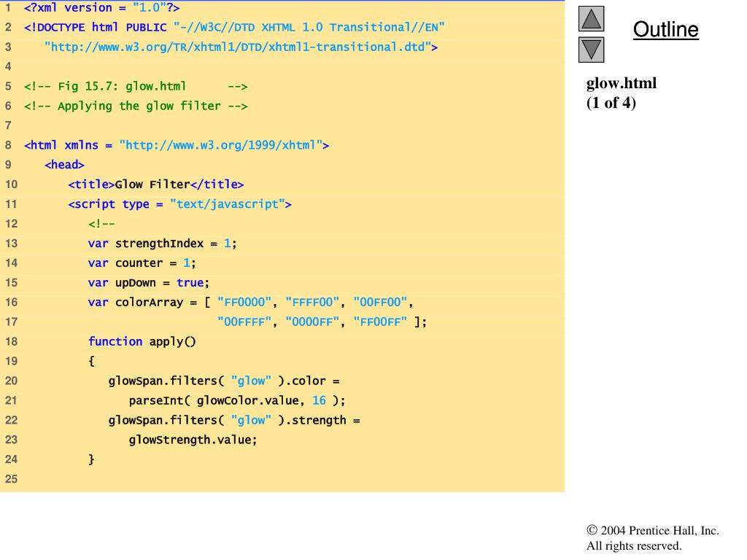Viewport: 747px width, 560px height.
Task: Click the "0000FF" color string
Action: (x=312, y=322)
